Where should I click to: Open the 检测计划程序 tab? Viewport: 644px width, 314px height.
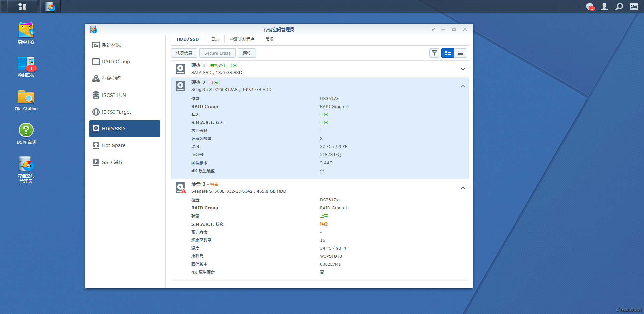tap(242, 39)
